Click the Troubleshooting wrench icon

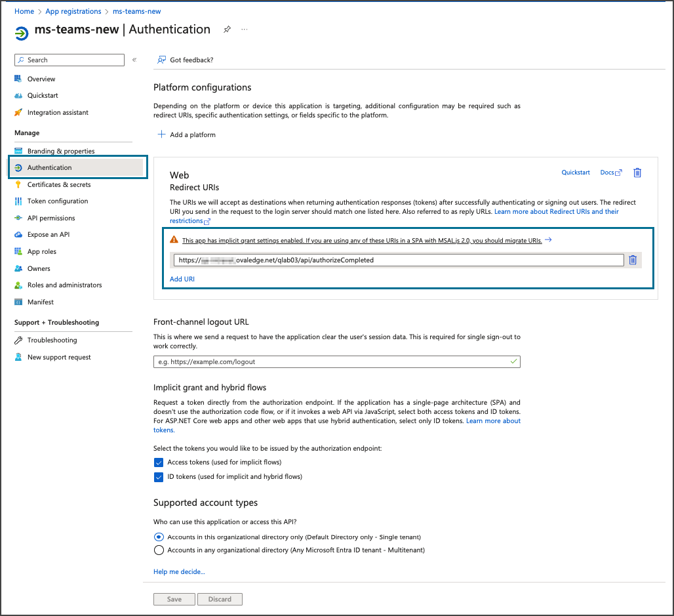coord(18,340)
